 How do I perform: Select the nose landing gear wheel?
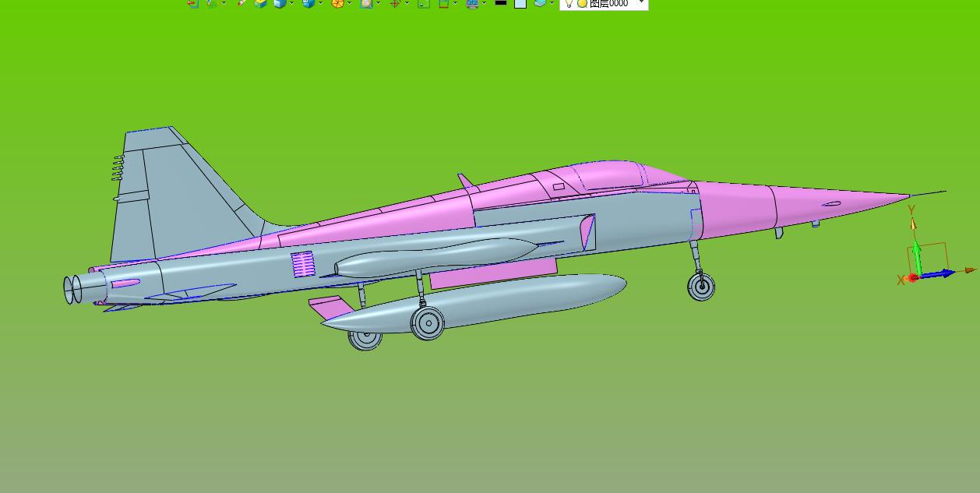(x=701, y=286)
